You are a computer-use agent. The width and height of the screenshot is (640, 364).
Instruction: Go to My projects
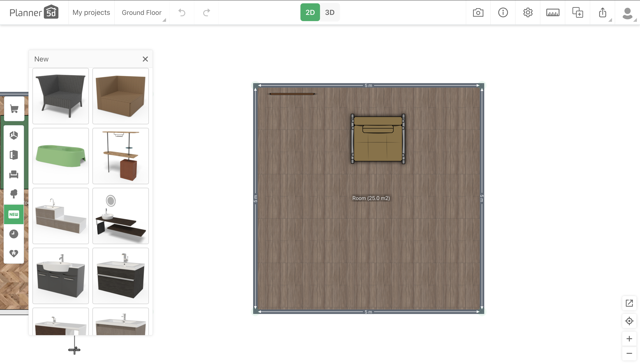point(91,12)
